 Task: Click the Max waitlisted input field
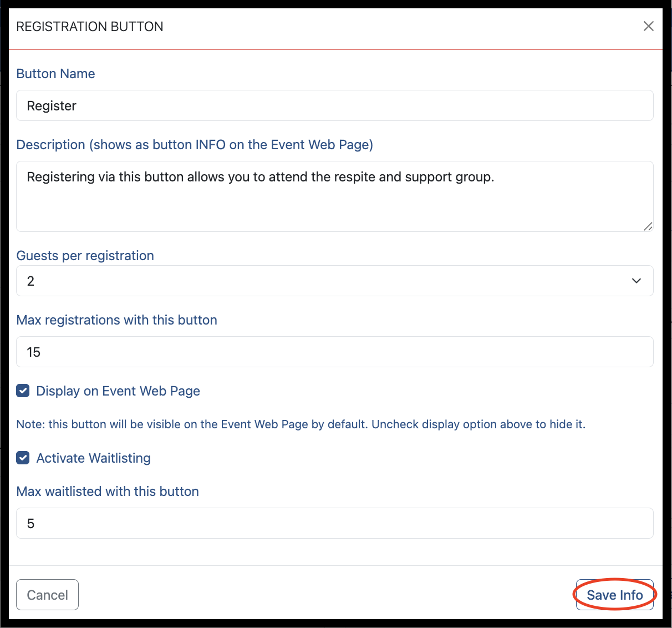click(335, 523)
